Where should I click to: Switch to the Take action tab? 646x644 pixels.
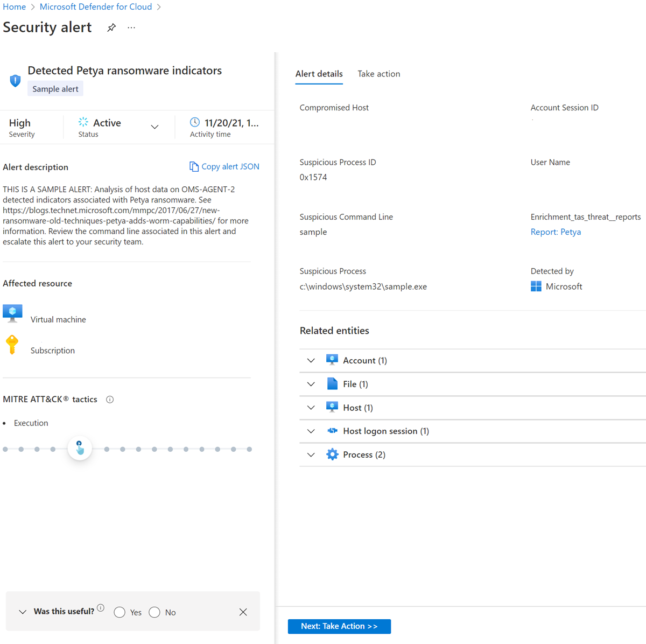[378, 74]
